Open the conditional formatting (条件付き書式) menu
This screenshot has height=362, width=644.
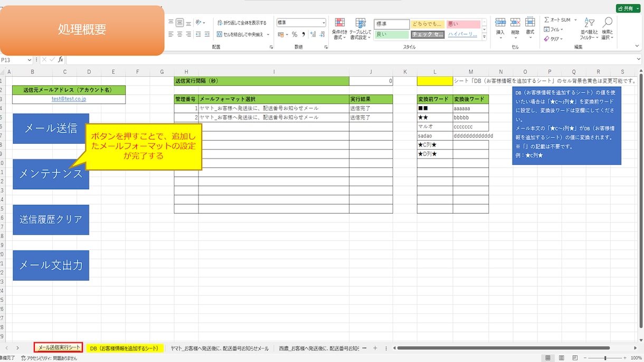[x=340, y=29]
